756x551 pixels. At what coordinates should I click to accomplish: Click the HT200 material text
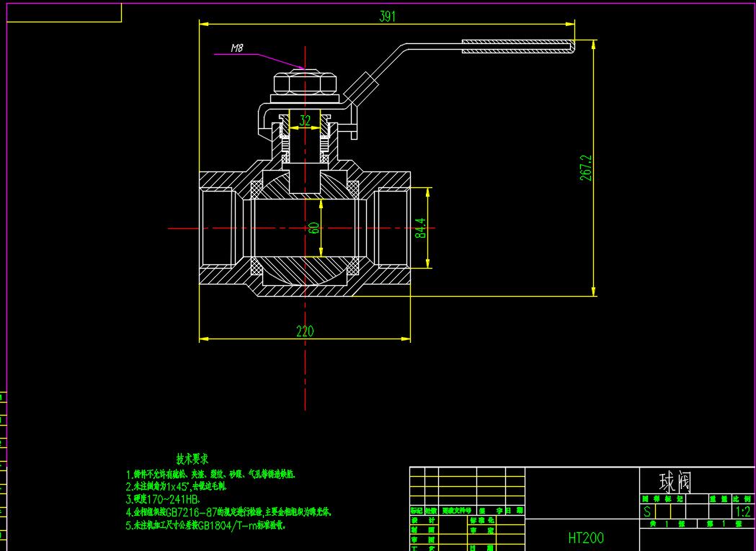pyautogui.click(x=585, y=537)
